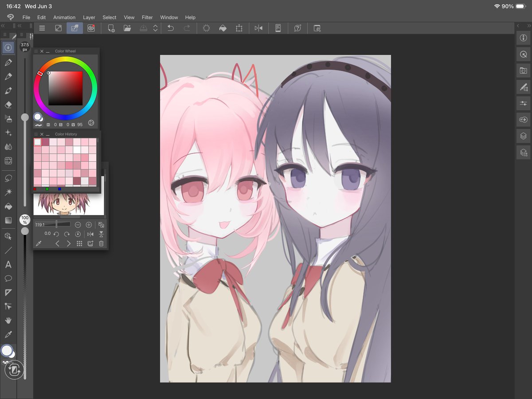
Task: Go to previous image in Sub View
Action: [57, 243]
